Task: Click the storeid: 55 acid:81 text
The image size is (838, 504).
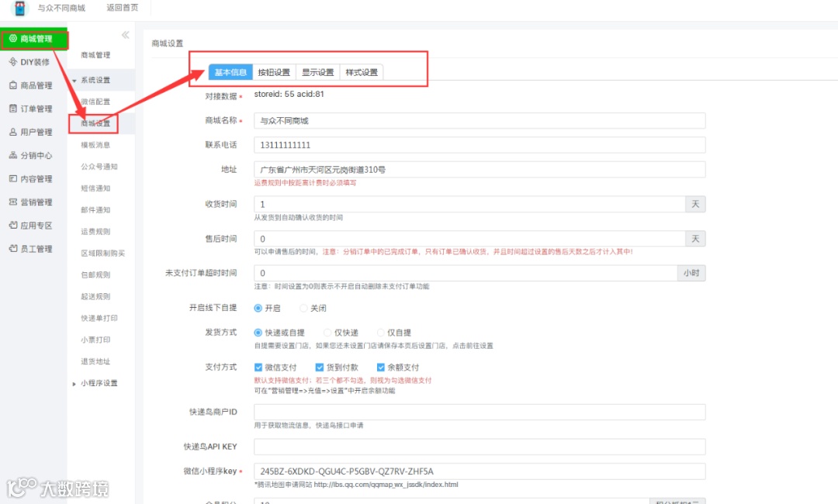Action: pos(289,94)
